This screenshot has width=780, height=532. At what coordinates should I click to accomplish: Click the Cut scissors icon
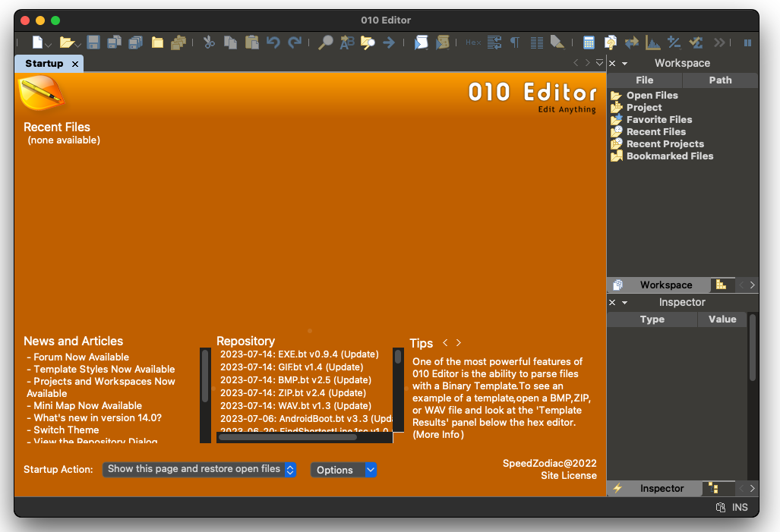point(208,42)
